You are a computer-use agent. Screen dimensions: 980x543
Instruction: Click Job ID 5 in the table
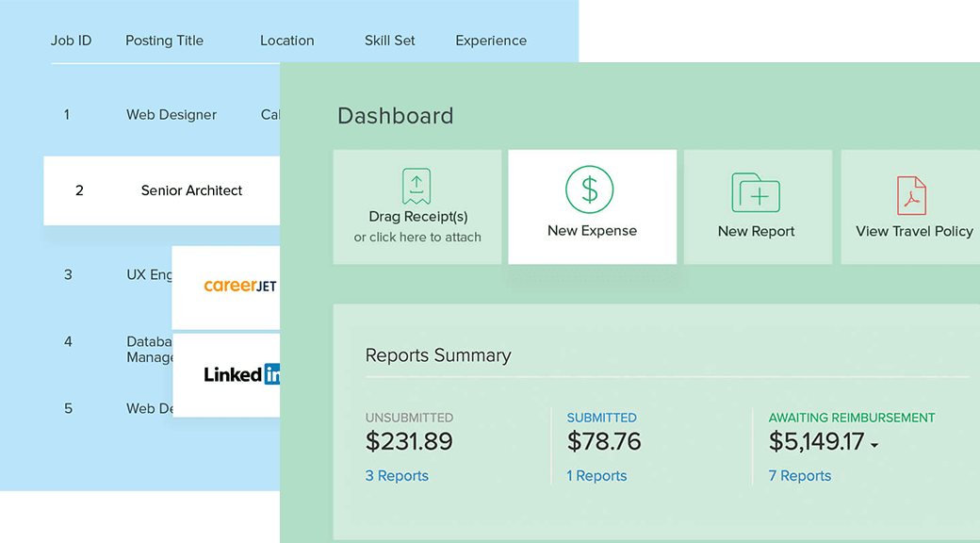(x=68, y=408)
